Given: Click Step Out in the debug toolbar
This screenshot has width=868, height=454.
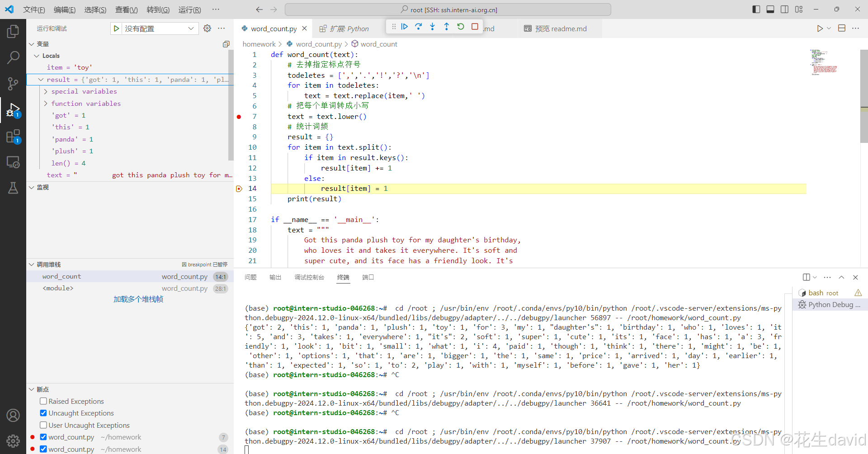Looking at the screenshot, I should [x=447, y=27].
